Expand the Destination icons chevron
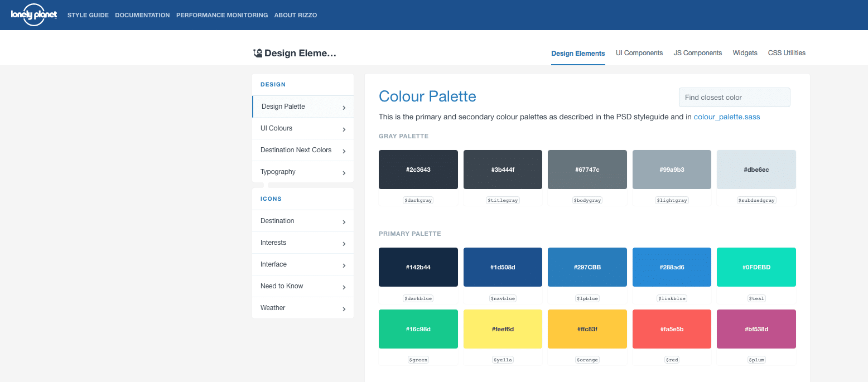Image resolution: width=868 pixels, height=382 pixels. [344, 222]
